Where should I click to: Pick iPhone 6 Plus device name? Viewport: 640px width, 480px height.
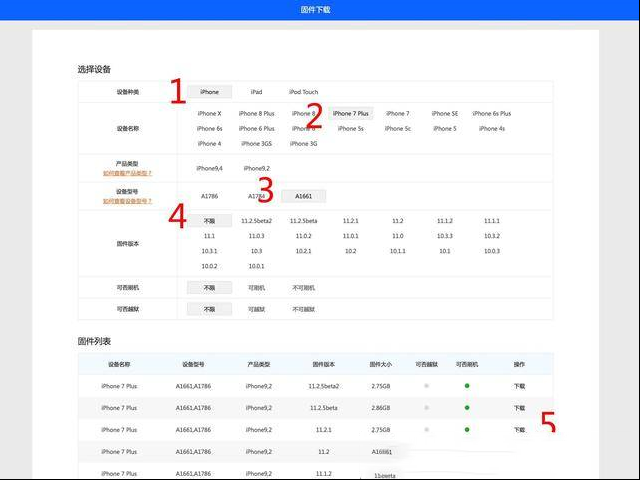(256, 129)
